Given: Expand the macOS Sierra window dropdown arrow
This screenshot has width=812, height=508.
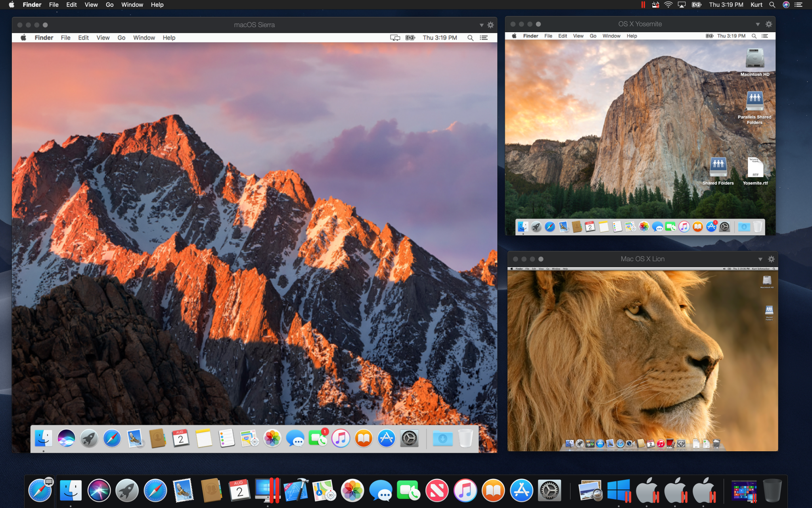Looking at the screenshot, I should tap(481, 25).
